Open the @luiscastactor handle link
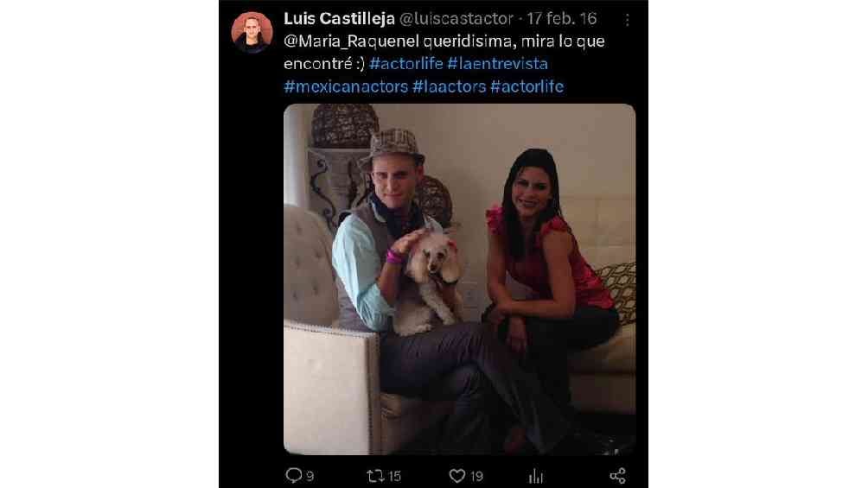The width and height of the screenshot is (868, 488). coord(456,19)
